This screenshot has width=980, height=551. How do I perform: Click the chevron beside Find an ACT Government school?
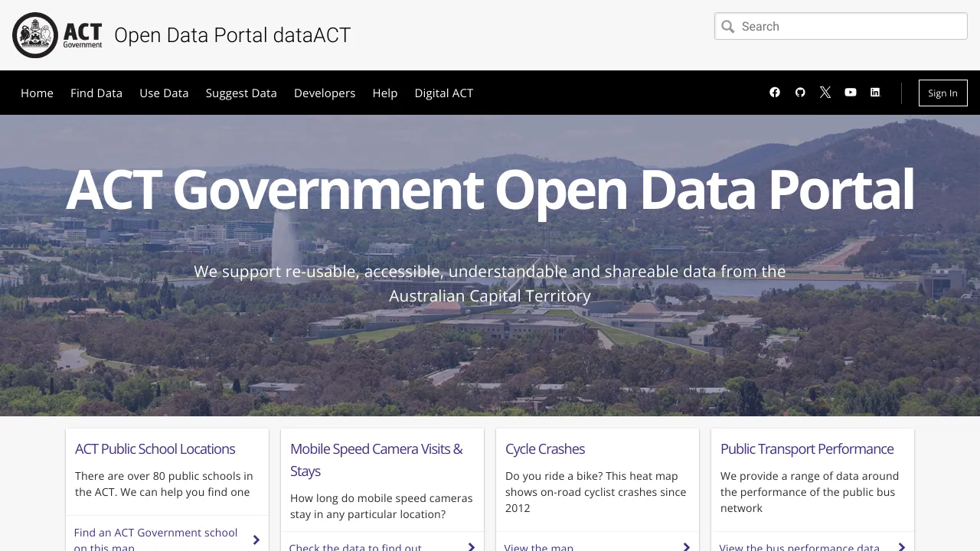tap(256, 540)
